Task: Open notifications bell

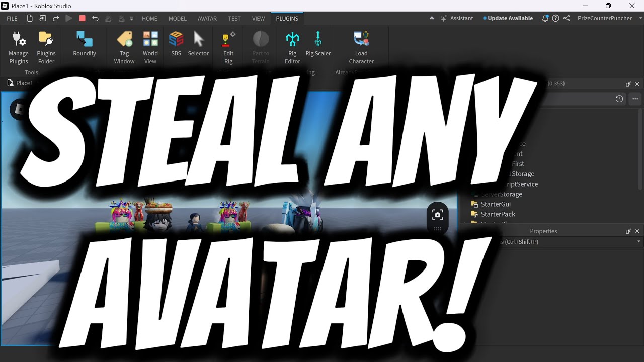Action: pyautogui.click(x=545, y=18)
